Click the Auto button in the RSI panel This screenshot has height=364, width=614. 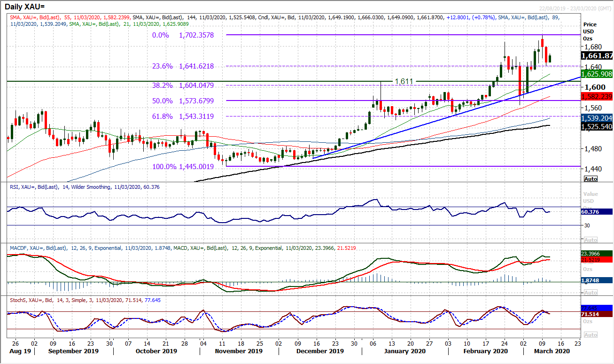591,240
